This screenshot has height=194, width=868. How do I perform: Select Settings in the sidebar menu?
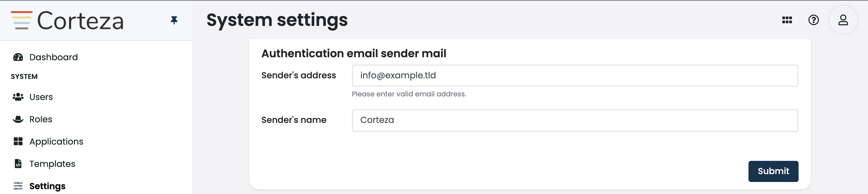47,186
